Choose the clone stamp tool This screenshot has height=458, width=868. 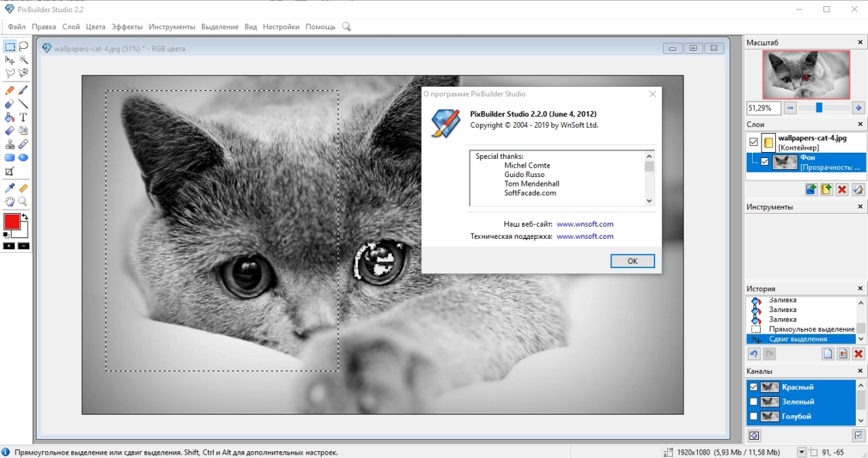(x=9, y=145)
